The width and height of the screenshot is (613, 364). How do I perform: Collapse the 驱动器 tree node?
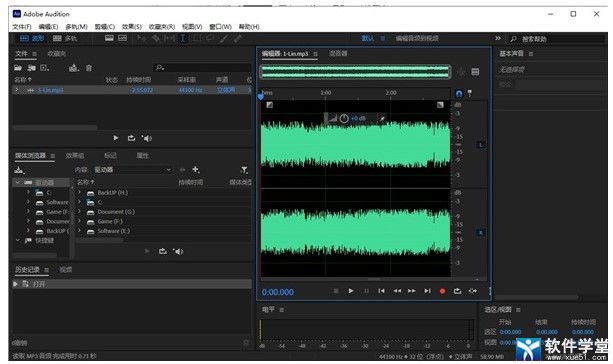(18, 183)
